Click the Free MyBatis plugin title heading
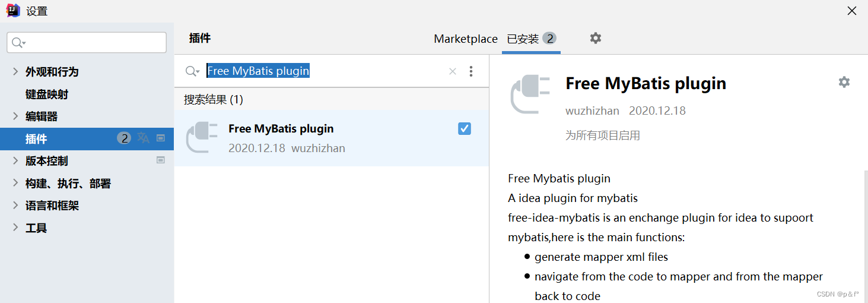 (646, 83)
